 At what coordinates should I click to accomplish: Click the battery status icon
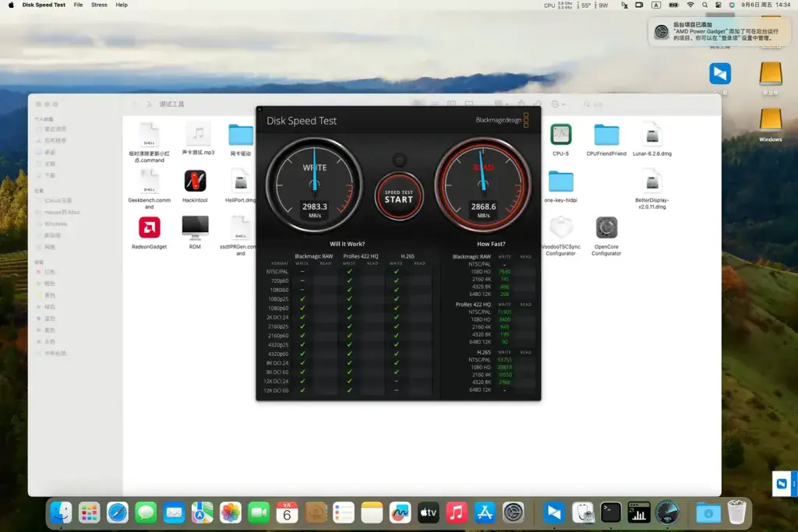click(673, 5)
